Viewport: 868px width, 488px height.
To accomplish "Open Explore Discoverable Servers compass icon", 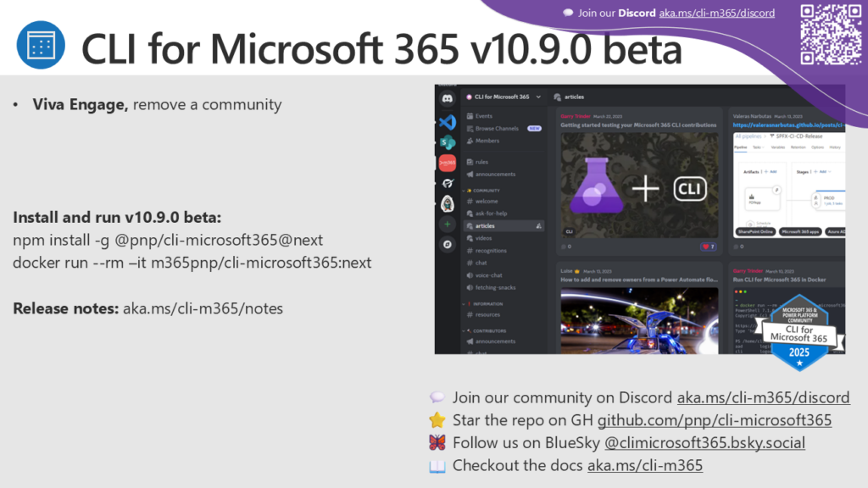I will tap(448, 245).
